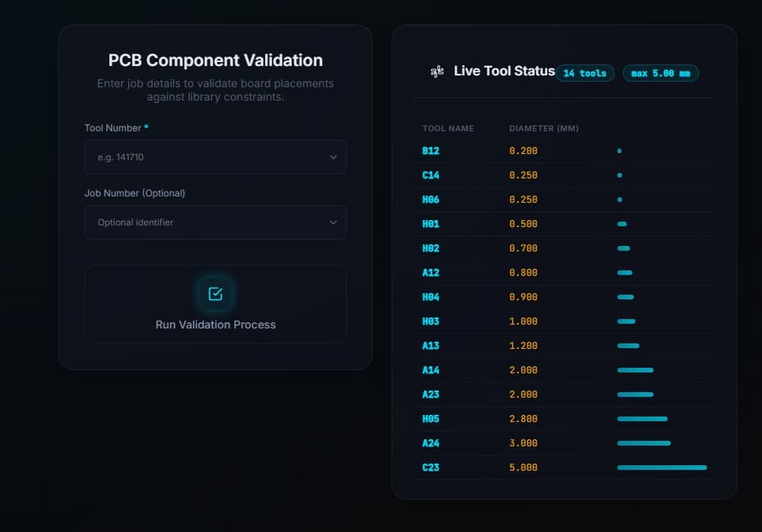This screenshot has width=762, height=532.
Task: Click diameter value 0.500 for H01
Action: click(524, 224)
